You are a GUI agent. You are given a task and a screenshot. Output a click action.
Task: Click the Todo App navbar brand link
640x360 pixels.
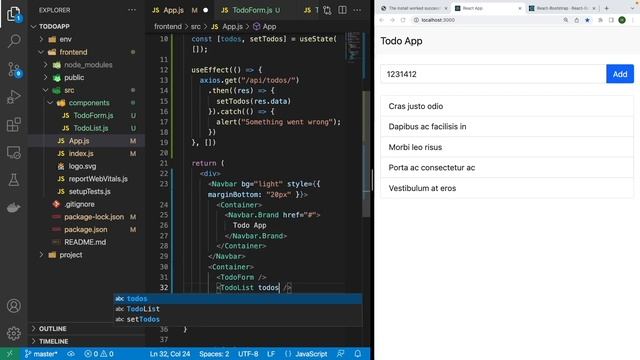point(401,41)
